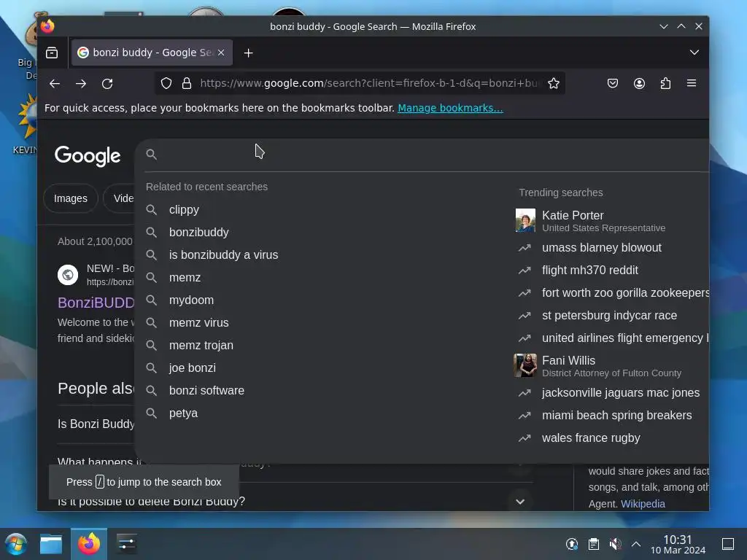Open Firefox application hamburger menu
This screenshot has height=560, width=747.
(x=692, y=83)
